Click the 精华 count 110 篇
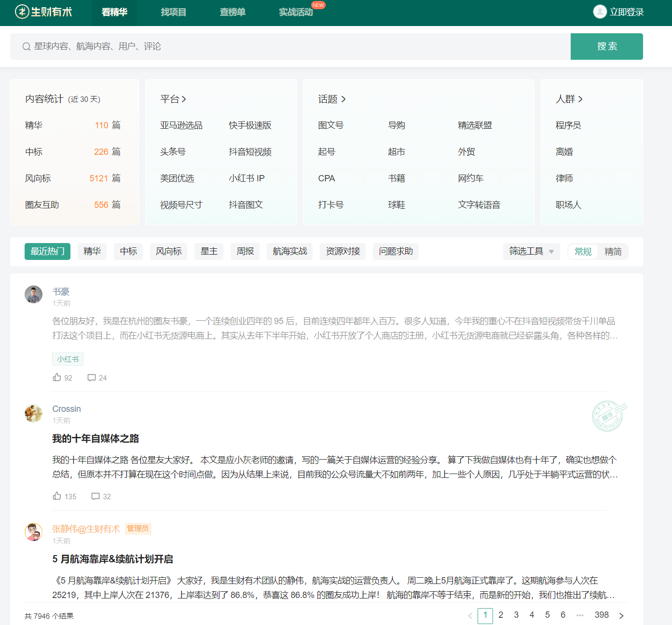The image size is (672, 625). (108, 125)
